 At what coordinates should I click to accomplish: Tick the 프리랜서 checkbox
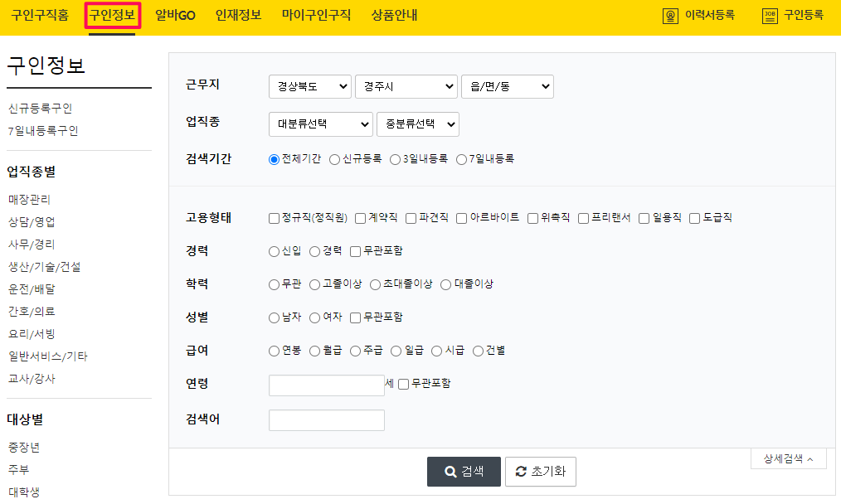point(584,218)
